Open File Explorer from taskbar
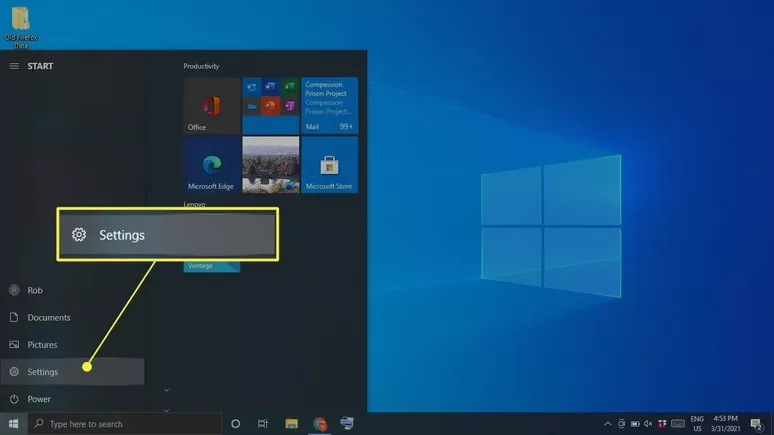This screenshot has width=774, height=435. 291,424
